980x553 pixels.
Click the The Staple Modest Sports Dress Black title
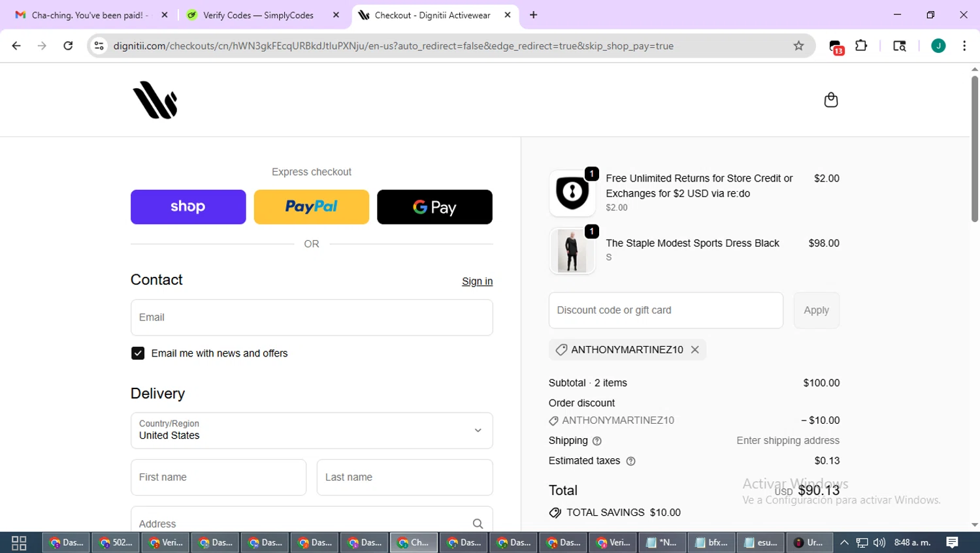tap(693, 243)
